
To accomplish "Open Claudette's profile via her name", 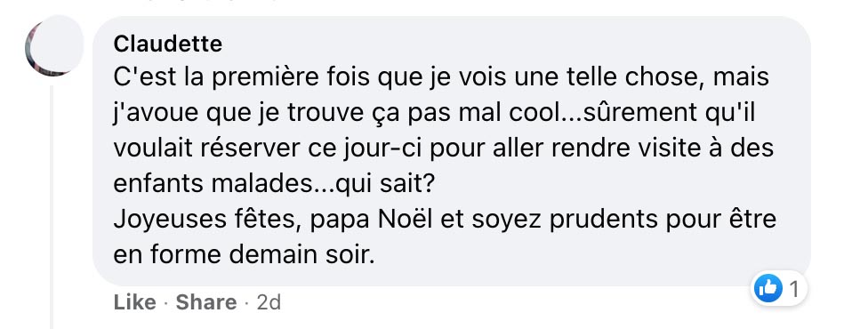I will pos(168,44).
